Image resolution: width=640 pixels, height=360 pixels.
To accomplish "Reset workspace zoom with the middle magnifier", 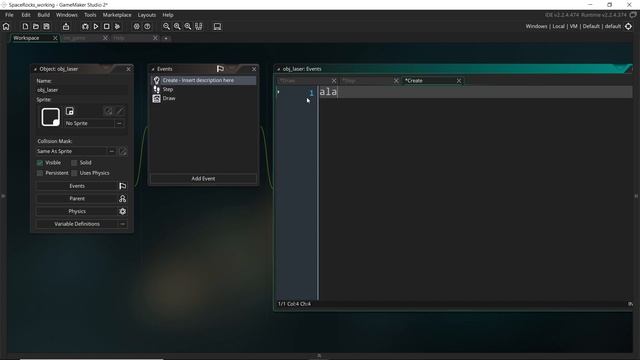I will click(177, 27).
